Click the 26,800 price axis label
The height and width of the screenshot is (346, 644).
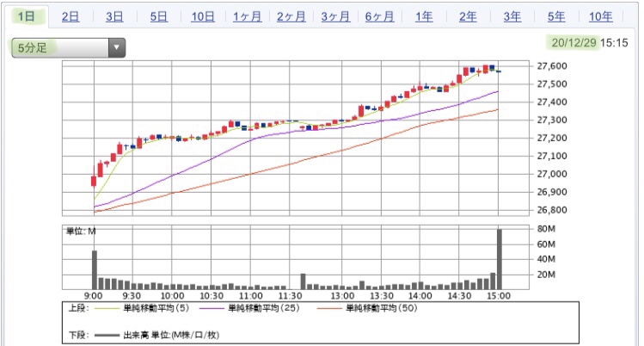[552, 210]
